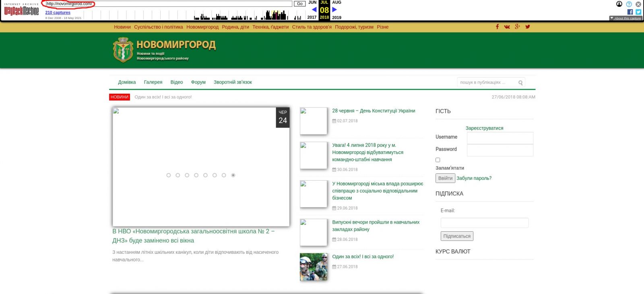Click the E-mail subscription input field
This screenshot has width=644, height=294.
pos(484,223)
